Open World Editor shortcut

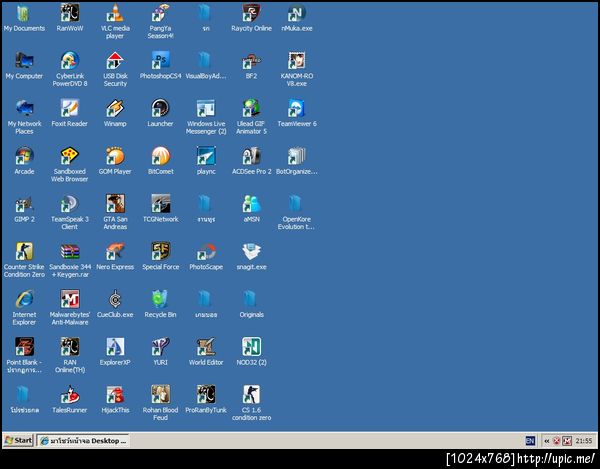tap(206, 352)
